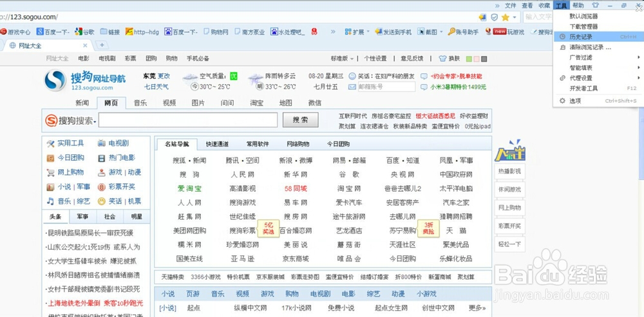Open the 谷歌 bookmark
The height and width of the screenshot is (317, 644).
tap(84, 32)
